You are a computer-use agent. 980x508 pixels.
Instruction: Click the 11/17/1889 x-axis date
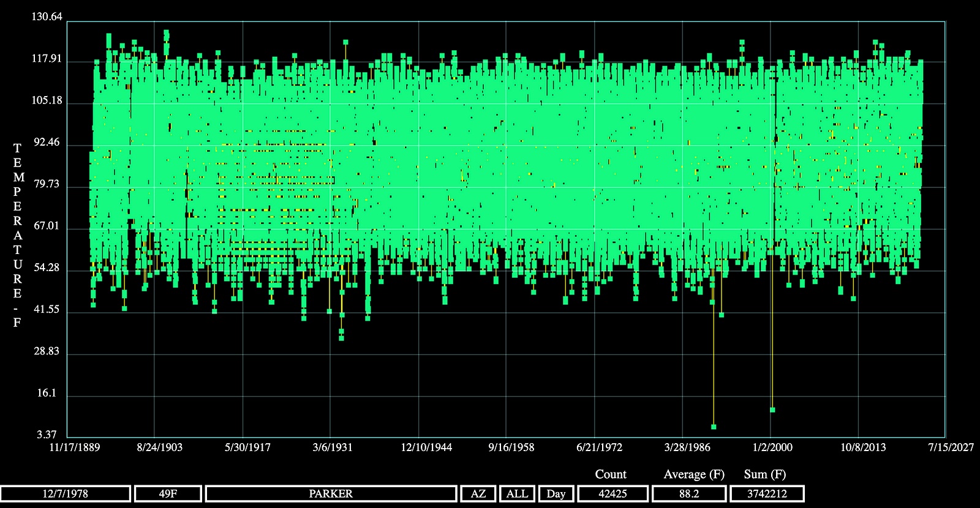tap(75, 447)
